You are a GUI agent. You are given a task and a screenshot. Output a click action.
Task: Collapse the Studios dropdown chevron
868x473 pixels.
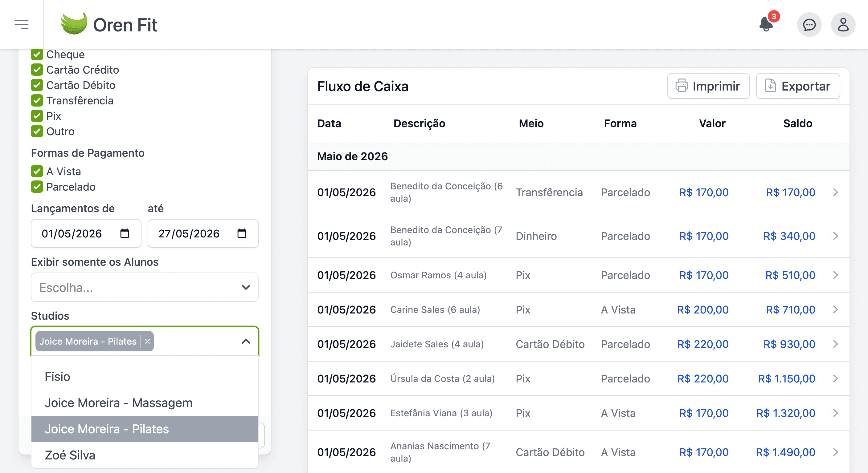pyautogui.click(x=246, y=342)
